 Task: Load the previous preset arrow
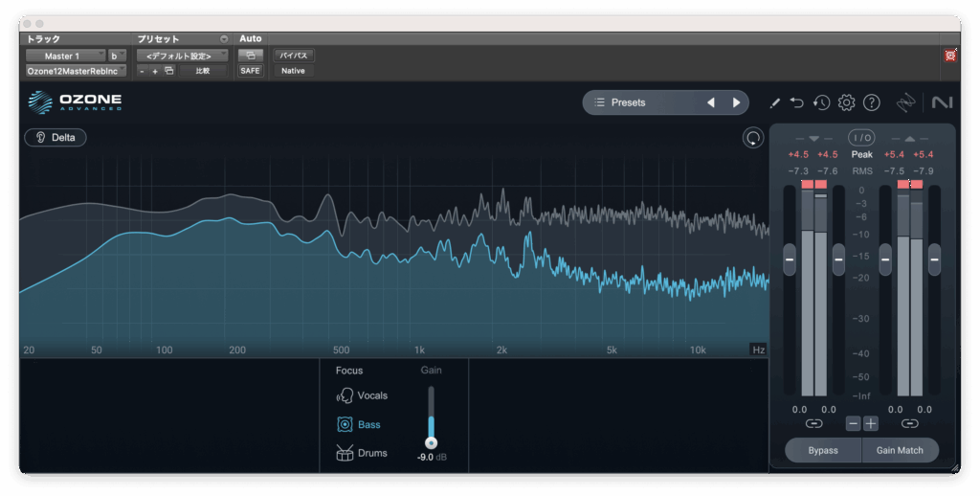(x=710, y=102)
